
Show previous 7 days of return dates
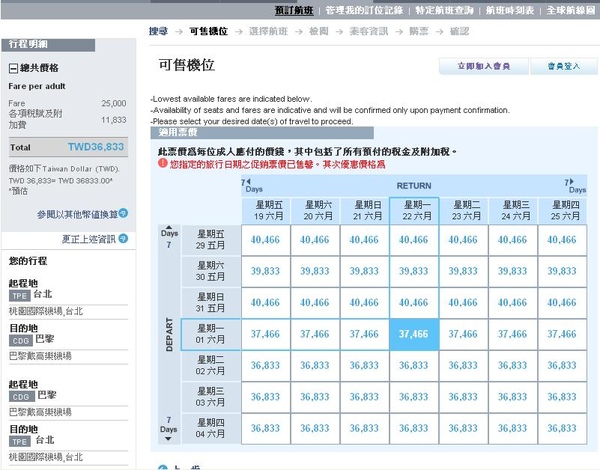pyautogui.click(x=248, y=181)
